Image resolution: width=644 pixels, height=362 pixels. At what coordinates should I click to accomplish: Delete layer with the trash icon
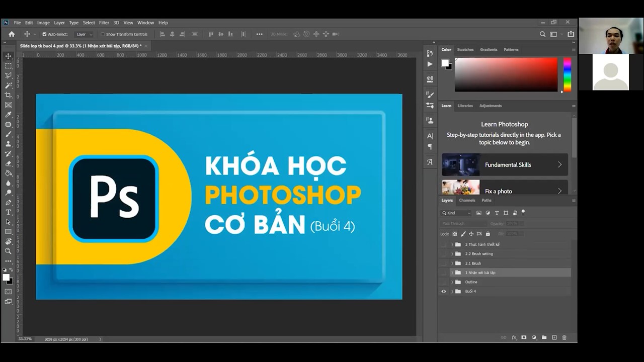pyautogui.click(x=565, y=337)
